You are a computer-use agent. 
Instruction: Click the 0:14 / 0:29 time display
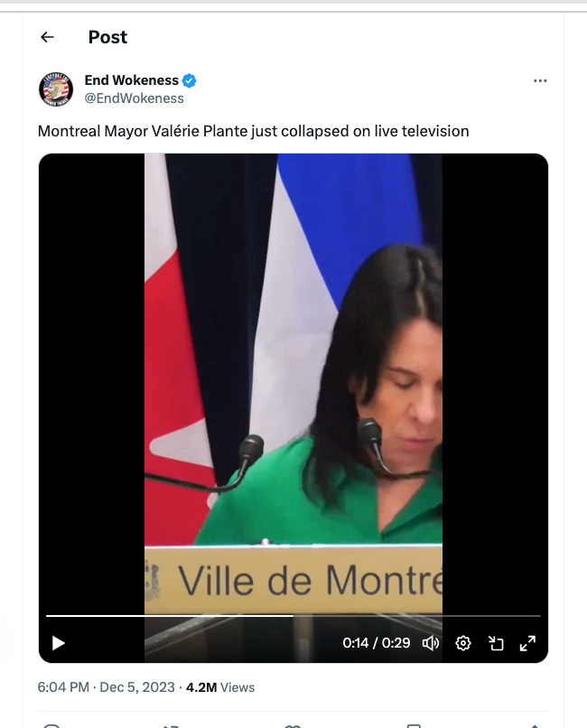pyautogui.click(x=377, y=643)
